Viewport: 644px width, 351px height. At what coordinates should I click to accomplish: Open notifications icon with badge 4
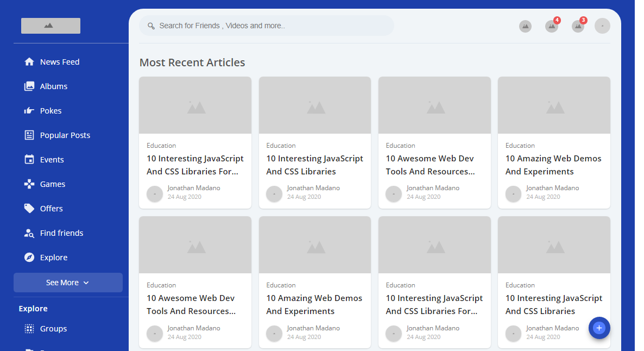coord(552,26)
